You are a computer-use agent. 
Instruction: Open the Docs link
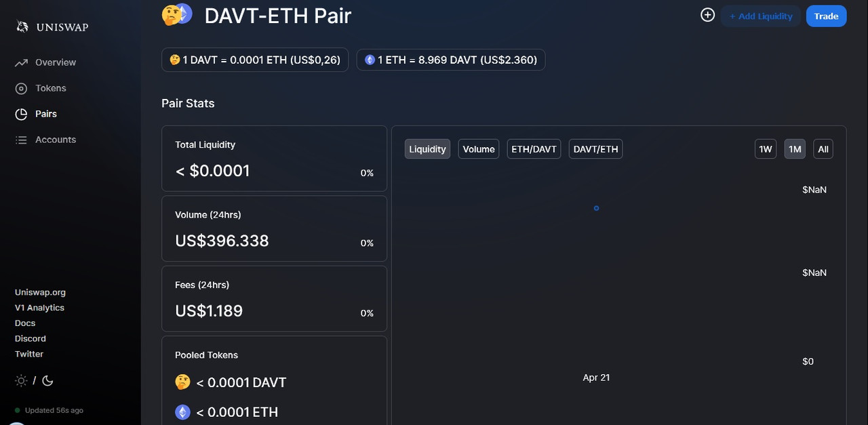point(25,323)
